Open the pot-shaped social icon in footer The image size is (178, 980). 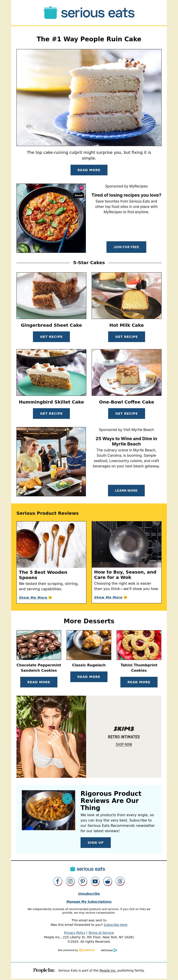[x=108, y=881]
